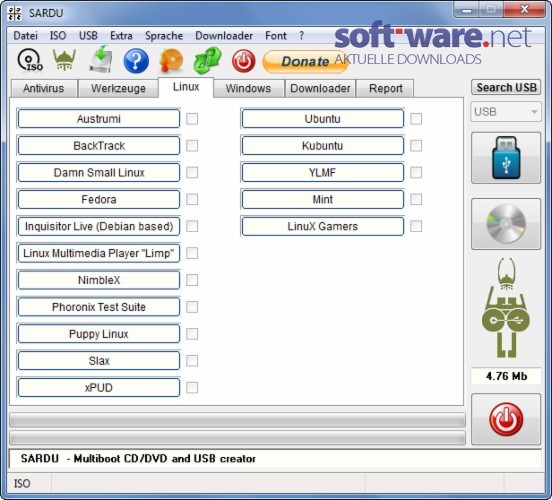Open the Downloader menu in menu bar

224,36
